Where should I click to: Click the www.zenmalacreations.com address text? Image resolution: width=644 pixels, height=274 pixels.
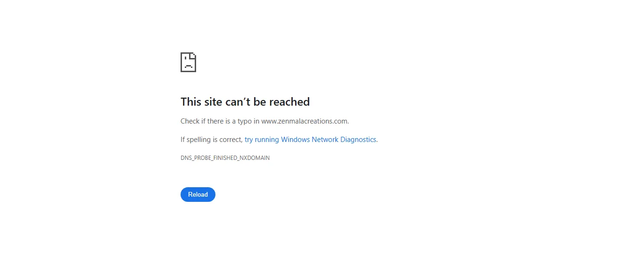tap(305, 121)
